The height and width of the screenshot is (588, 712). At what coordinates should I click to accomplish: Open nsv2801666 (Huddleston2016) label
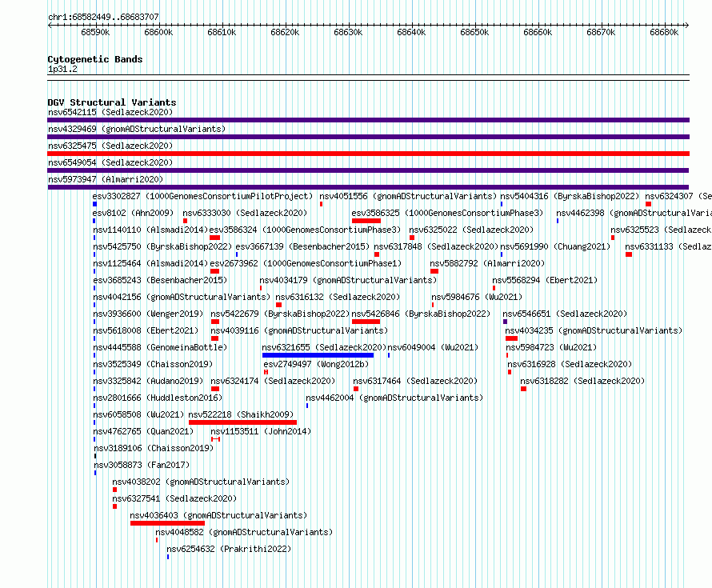tap(158, 398)
